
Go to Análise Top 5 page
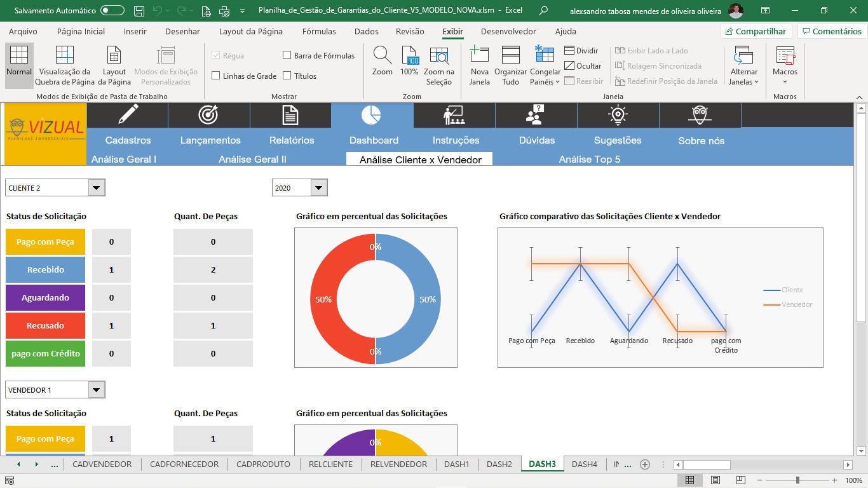tap(590, 159)
